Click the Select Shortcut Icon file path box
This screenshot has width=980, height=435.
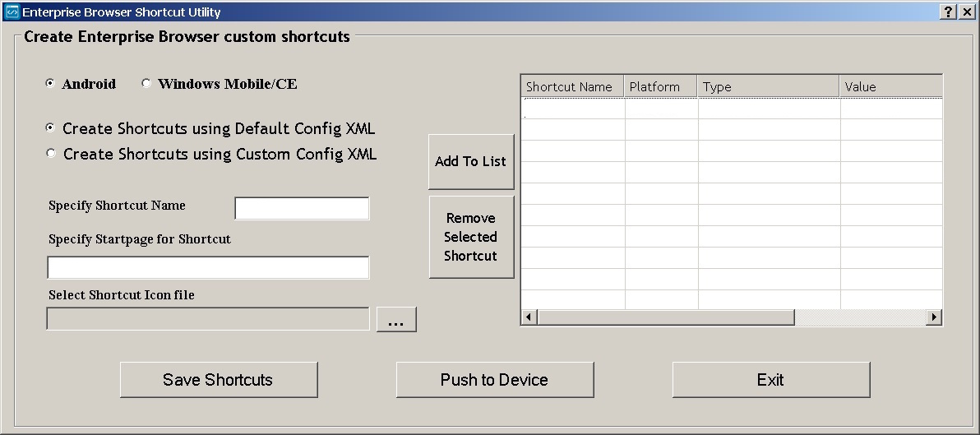coord(208,319)
